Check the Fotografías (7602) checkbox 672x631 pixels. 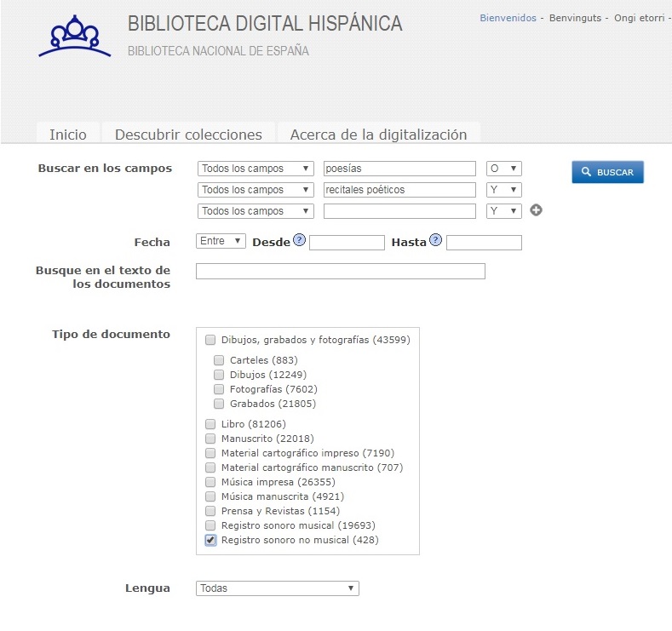click(x=219, y=389)
